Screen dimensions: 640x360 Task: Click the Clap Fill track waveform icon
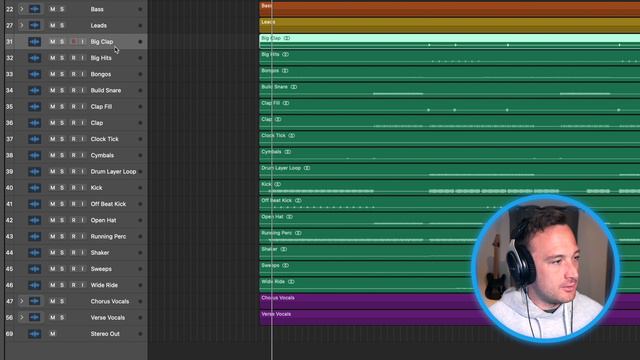click(x=35, y=107)
